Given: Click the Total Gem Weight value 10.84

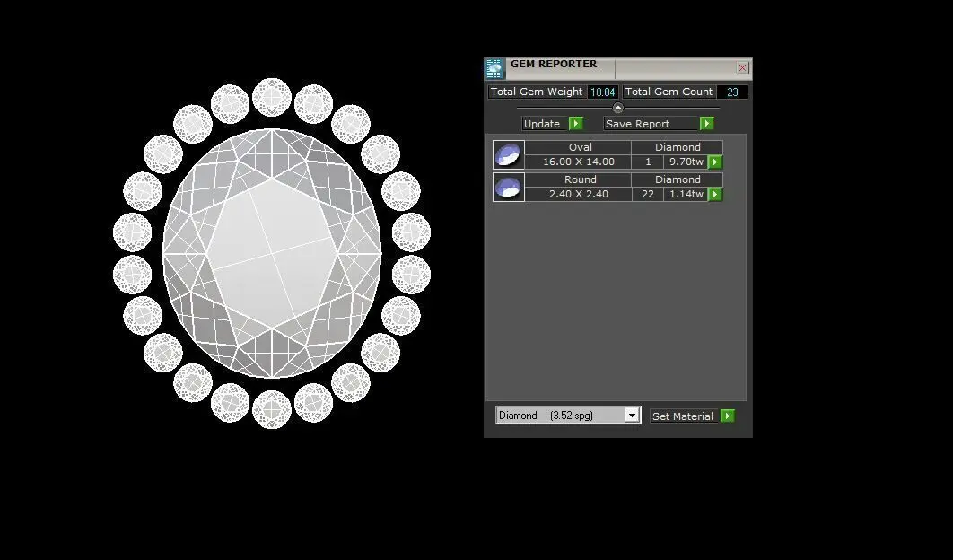Looking at the screenshot, I should pos(603,92).
